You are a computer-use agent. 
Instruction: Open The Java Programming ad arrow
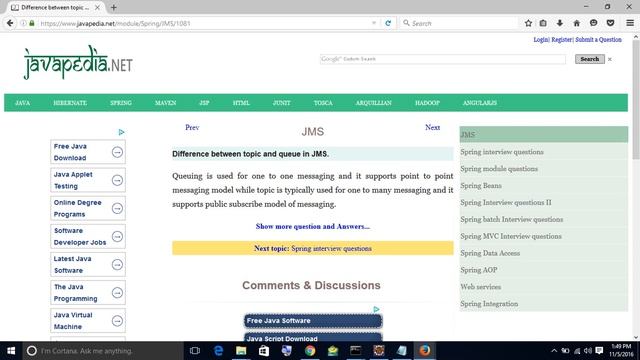point(117,293)
